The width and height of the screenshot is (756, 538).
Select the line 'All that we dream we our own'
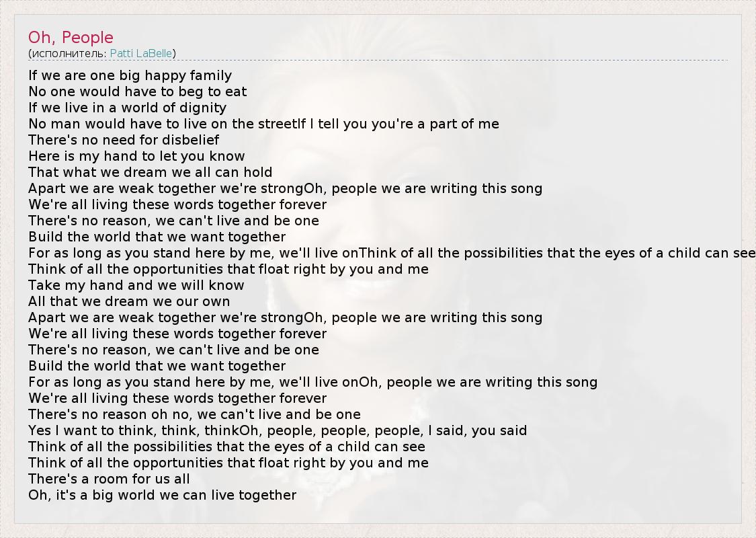pos(129,301)
